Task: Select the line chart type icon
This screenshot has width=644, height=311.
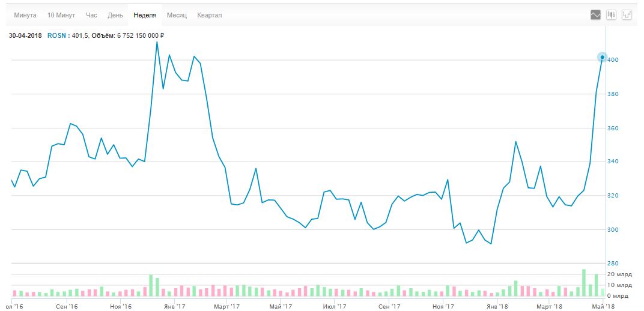Action: [x=596, y=15]
